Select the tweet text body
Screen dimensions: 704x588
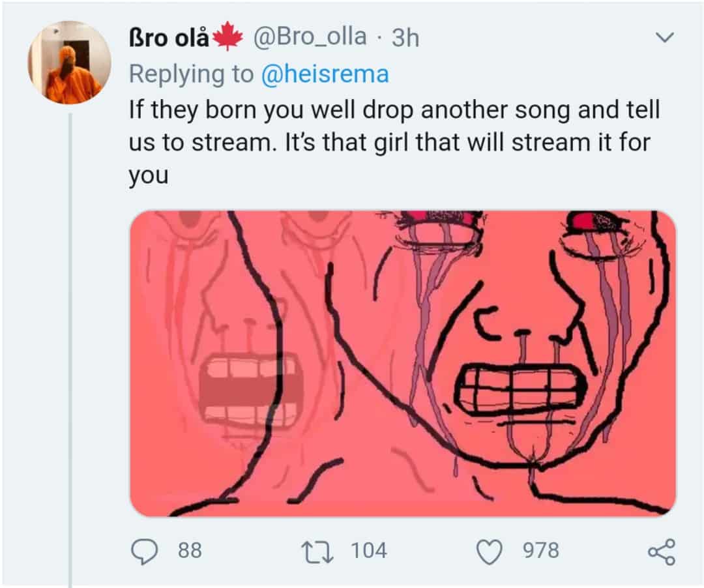[394, 142]
